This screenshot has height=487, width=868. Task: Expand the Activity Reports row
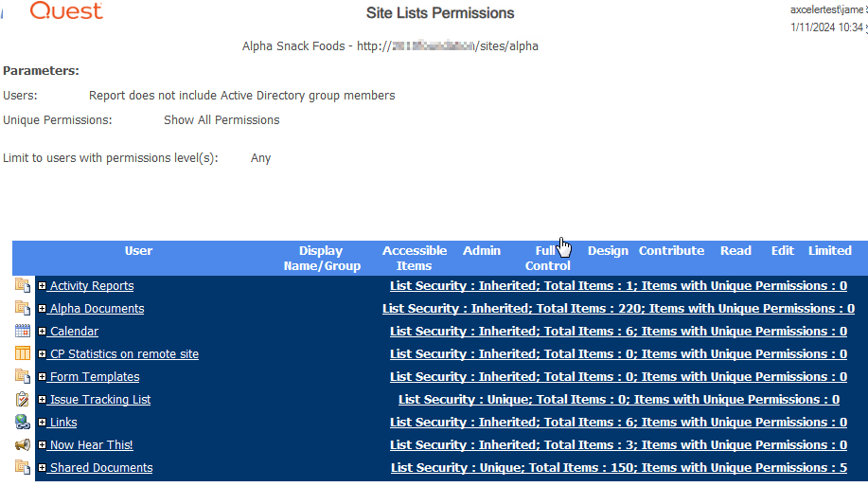43,286
